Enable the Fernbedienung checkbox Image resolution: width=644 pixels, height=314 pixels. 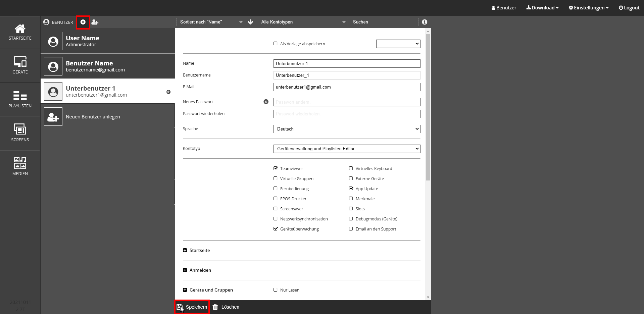click(x=276, y=189)
